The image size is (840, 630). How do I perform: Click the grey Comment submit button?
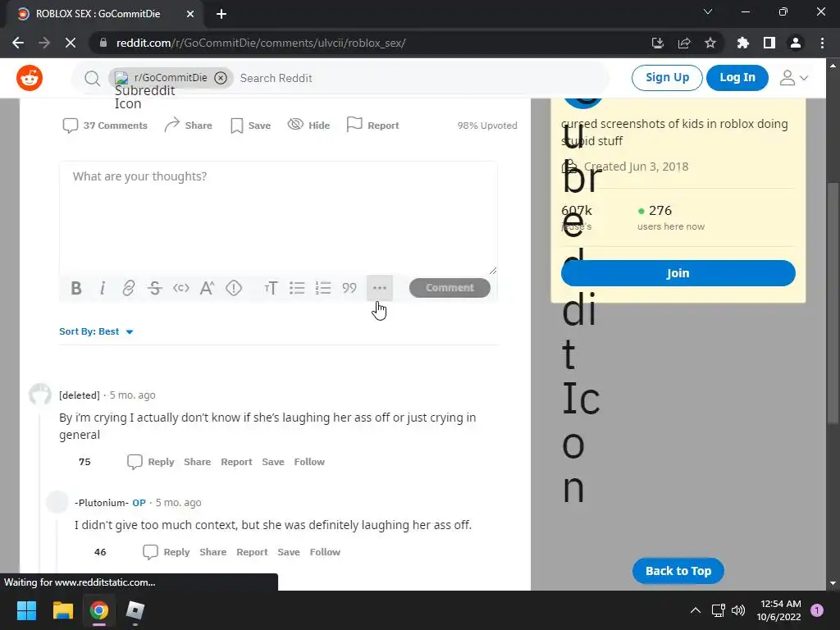point(450,288)
